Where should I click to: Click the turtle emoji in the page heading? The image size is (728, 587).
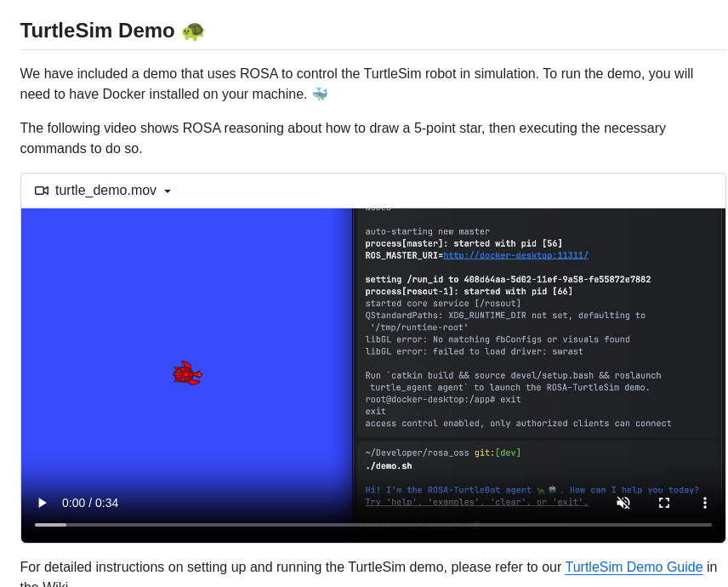(x=192, y=31)
